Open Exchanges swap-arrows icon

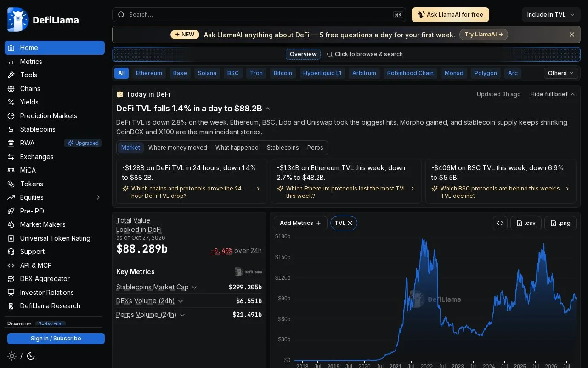pyautogui.click(x=11, y=157)
